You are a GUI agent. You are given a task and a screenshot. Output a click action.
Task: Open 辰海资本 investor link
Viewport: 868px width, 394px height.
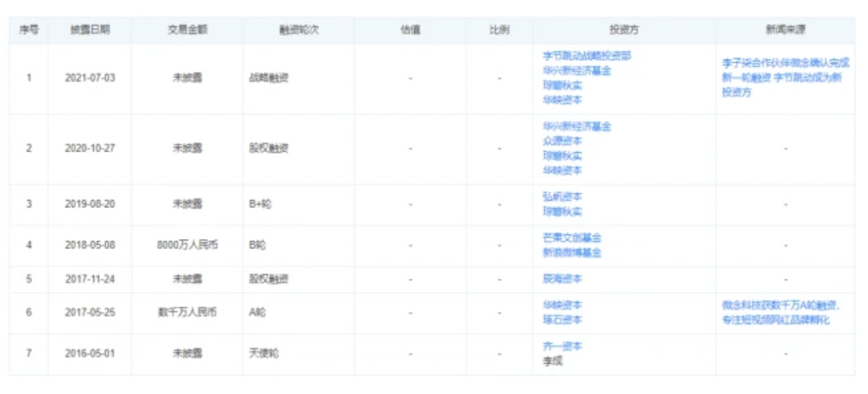563,279
